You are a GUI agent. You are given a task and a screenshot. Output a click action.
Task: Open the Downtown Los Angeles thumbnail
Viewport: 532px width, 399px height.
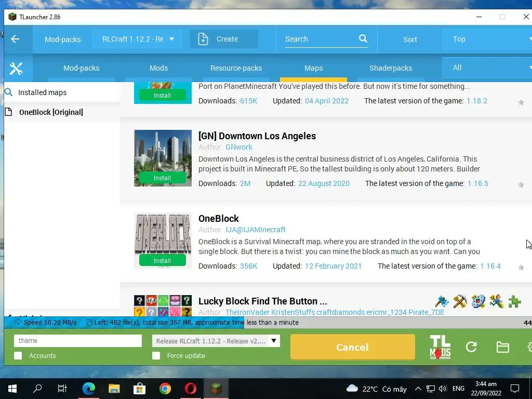point(163,158)
